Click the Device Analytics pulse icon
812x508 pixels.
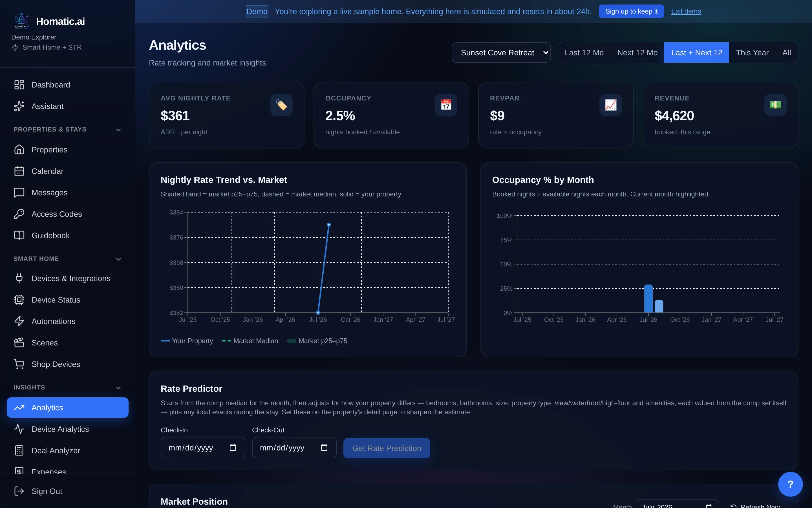click(19, 429)
